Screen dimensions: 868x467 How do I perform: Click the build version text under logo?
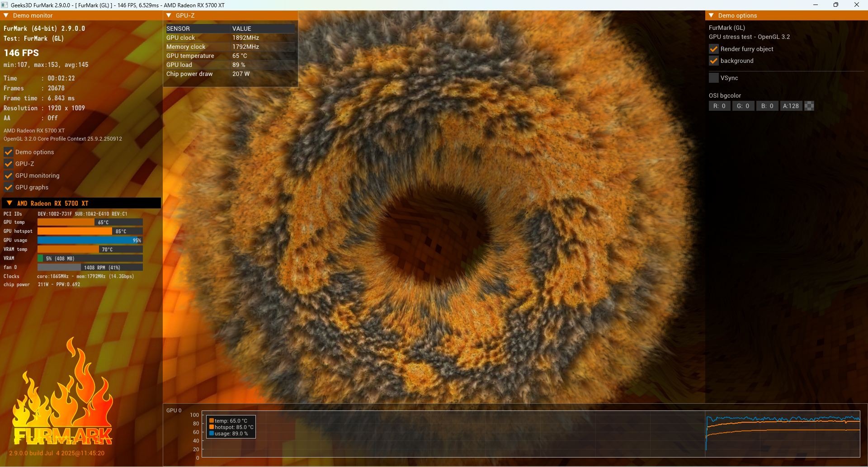(x=57, y=453)
